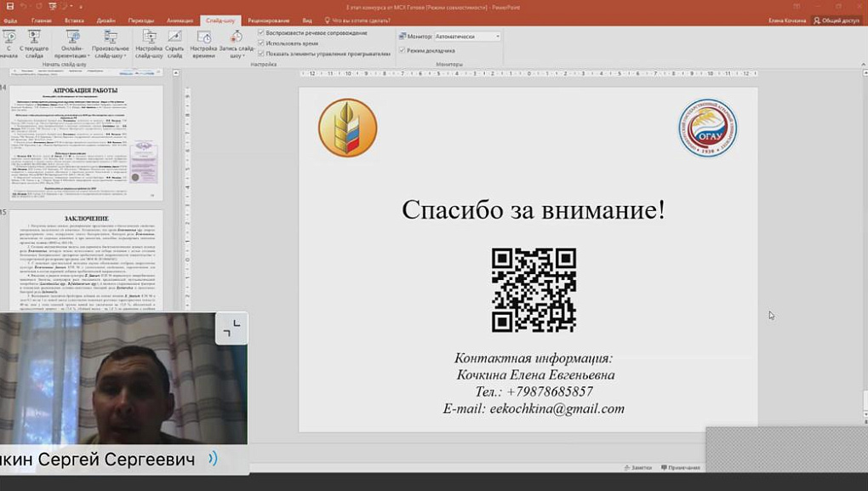Switch to the Главная tab
Image resolution: width=868 pixels, height=491 pixels.
tap(42, 20)
